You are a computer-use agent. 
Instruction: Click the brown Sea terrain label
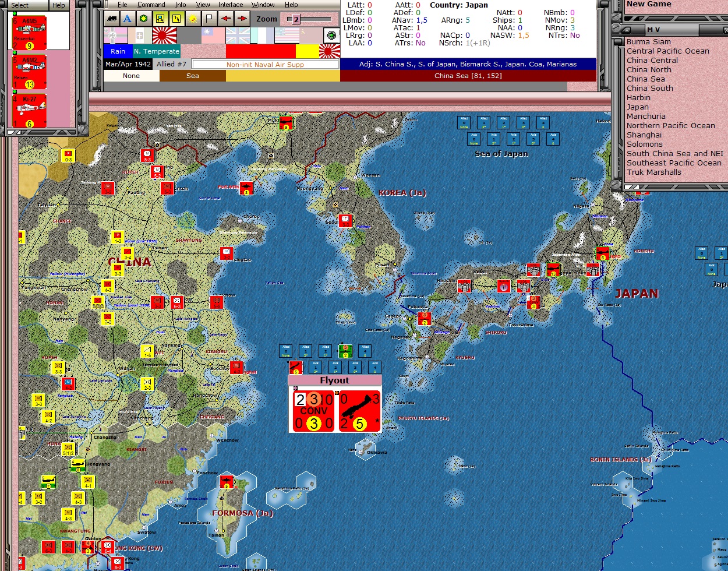(193, 76)
